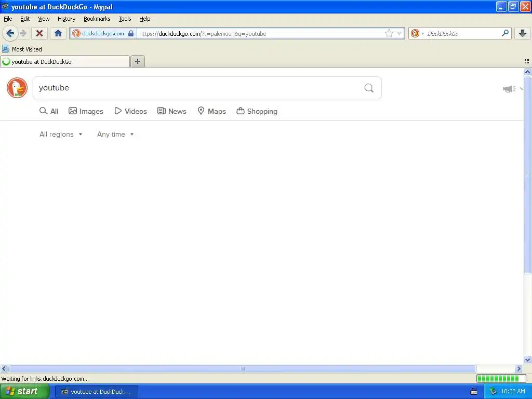This screenshot has width=532, height=399.
Task: Stop loading the page
Action: click(39, 33)
